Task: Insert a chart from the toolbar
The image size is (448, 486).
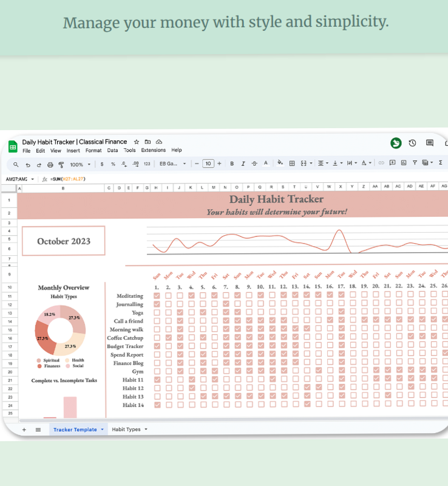Action: (x=404, y=163)
